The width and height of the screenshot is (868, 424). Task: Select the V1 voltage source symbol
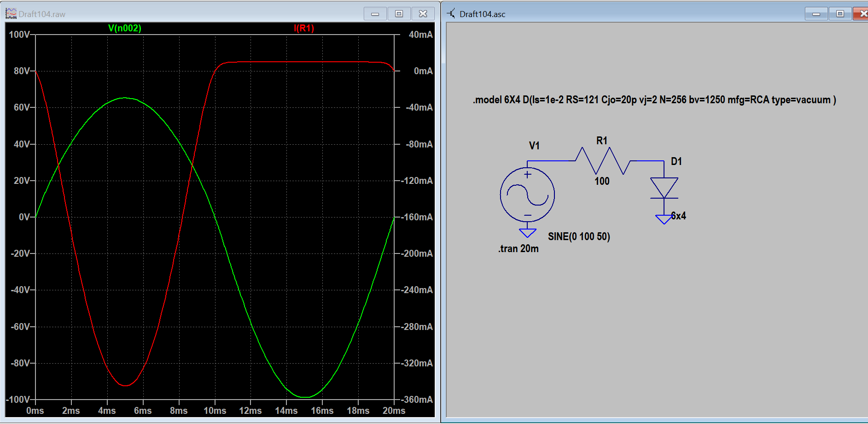(x=527, y=195)
